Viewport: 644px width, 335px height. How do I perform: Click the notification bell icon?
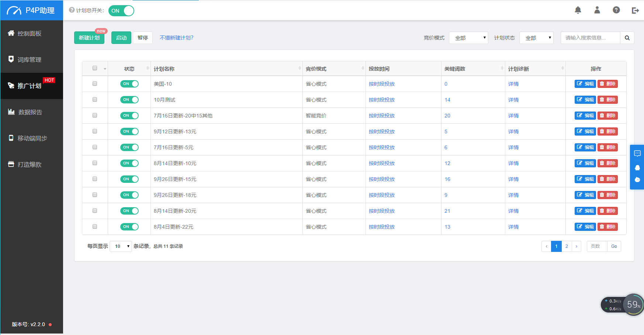(578, 10)
